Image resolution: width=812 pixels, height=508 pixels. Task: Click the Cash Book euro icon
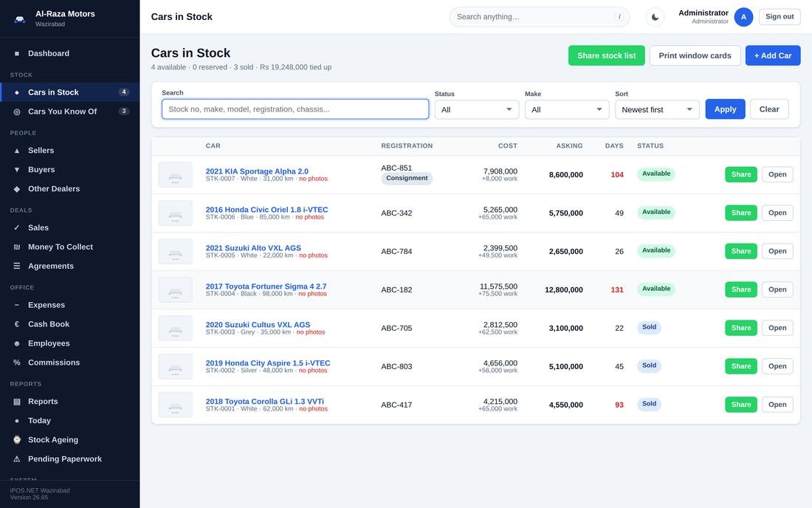click(17, 324)
